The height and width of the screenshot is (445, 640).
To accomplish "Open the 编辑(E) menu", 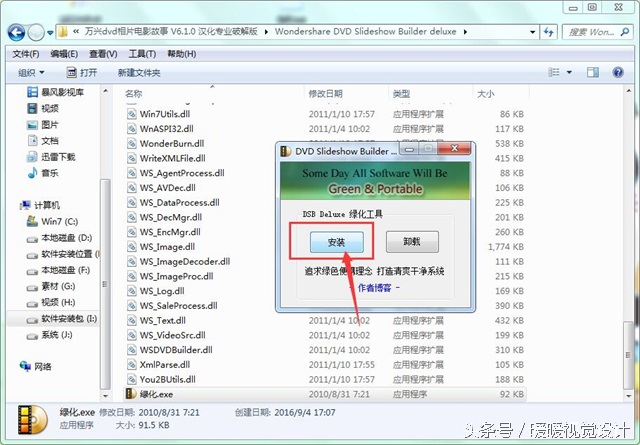I will (x=64, y=54).
